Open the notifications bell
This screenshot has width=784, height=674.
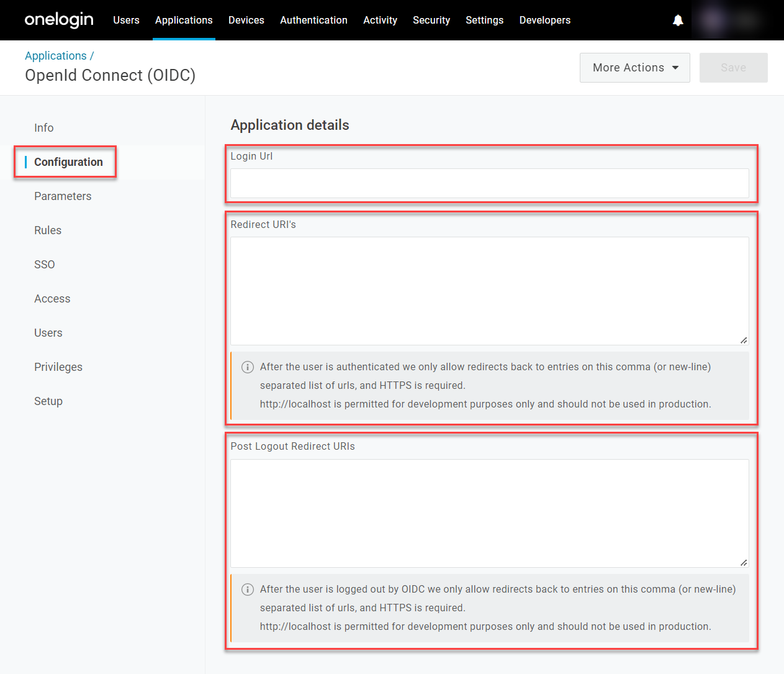click(x=677, y=20)
